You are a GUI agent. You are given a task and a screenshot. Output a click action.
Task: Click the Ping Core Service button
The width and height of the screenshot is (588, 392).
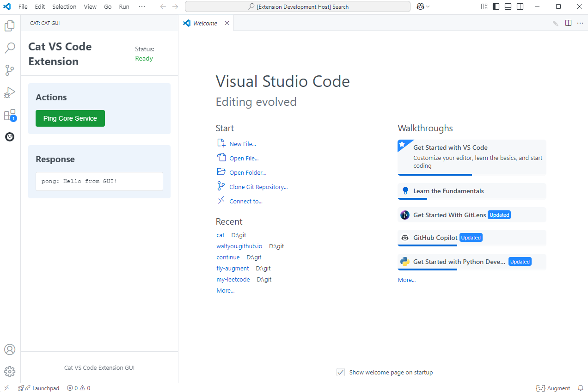[x=70, y=118]
